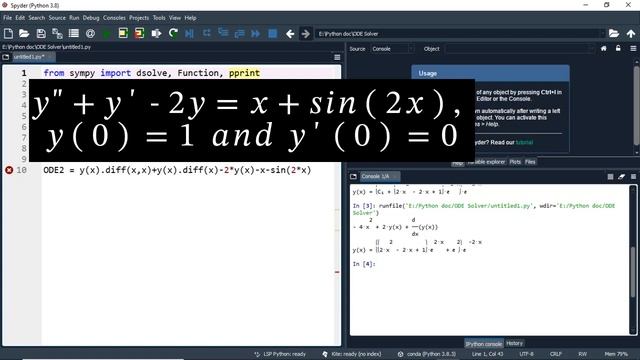The width and height of the screenshot is (640, 360).
Task: Go forward to the next cursor position
Action: point(305,33)
